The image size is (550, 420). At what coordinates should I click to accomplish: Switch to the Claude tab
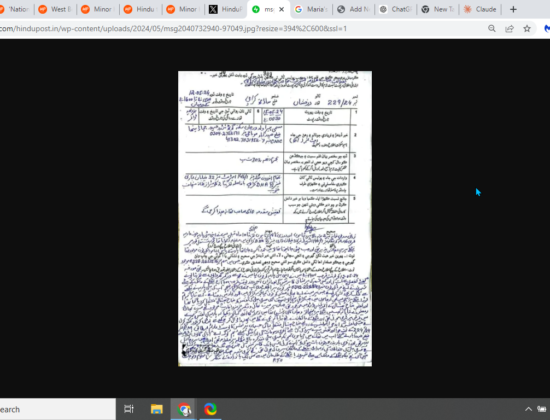[480, 9]
